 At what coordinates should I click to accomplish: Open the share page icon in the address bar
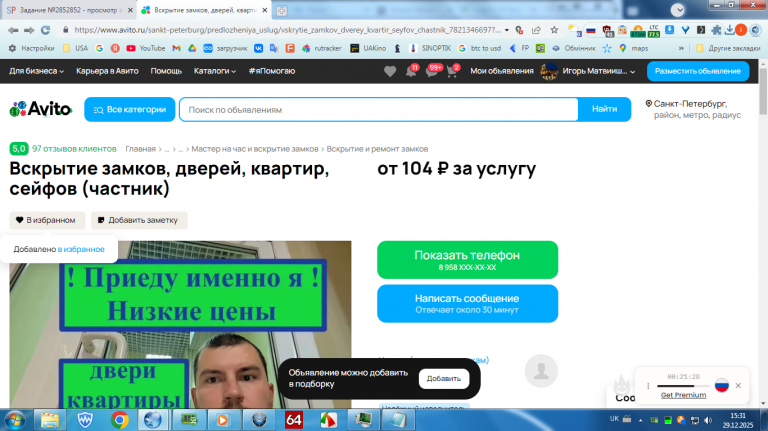coord(536,30)
